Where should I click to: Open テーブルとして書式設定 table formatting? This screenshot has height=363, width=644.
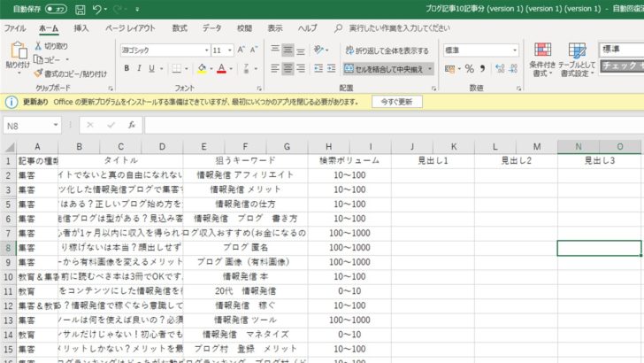click(577, 59)
